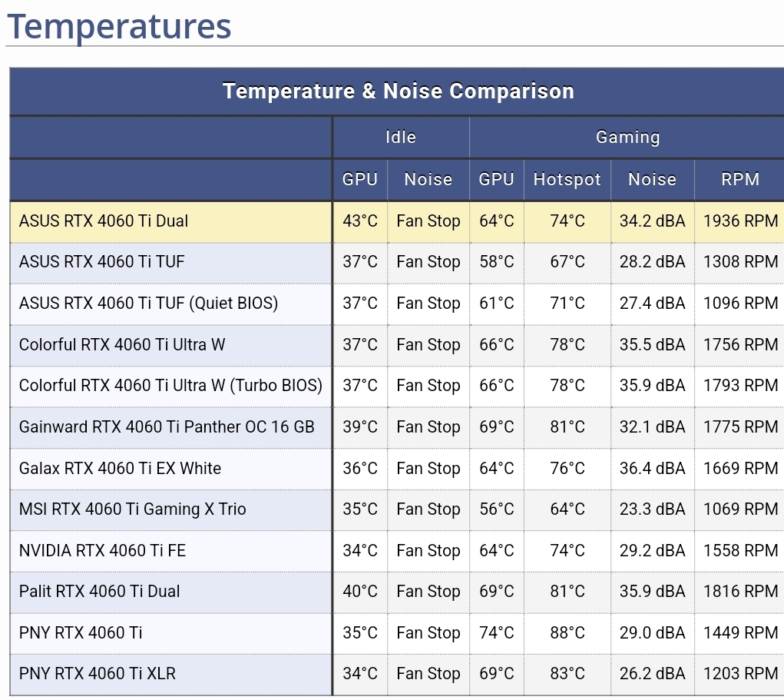Select the ASUS RTX 4060 Ti Dual row label
This screenshot has height=700, width=784.
click(x=104, y=221)
